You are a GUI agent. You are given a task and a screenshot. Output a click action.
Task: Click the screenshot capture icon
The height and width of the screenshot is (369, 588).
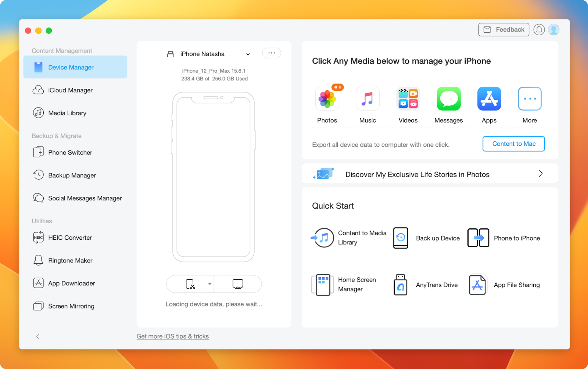(x=190, y=284)
